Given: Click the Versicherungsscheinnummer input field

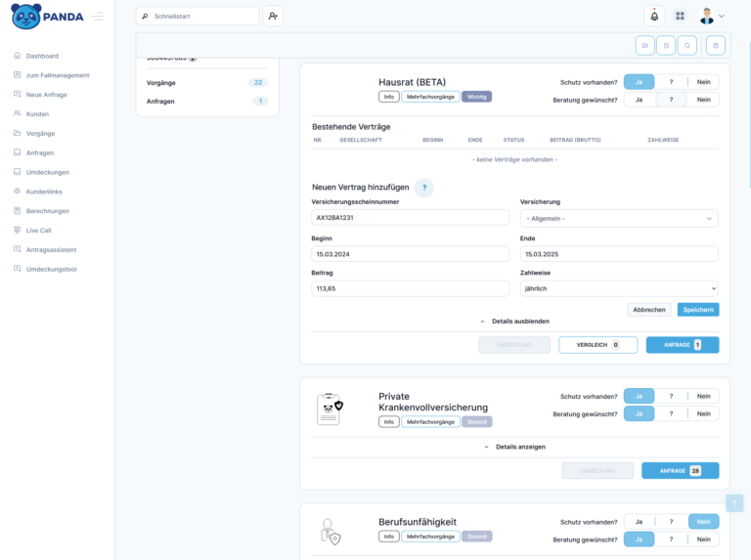Looking at the screenshot, I should point(410,218).
